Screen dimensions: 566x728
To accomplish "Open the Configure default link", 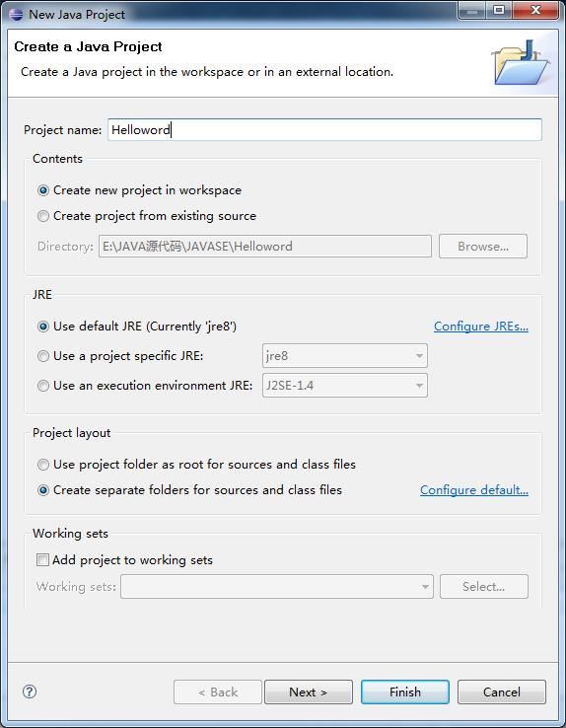I will pyautogui.click(x=474, y=490).
